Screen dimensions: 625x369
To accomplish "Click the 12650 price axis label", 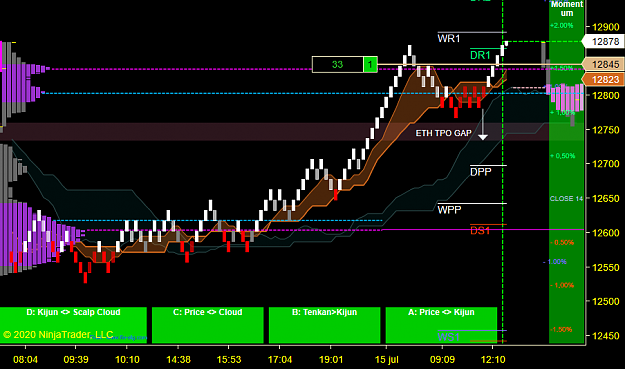I will click(x=606, y=198).
